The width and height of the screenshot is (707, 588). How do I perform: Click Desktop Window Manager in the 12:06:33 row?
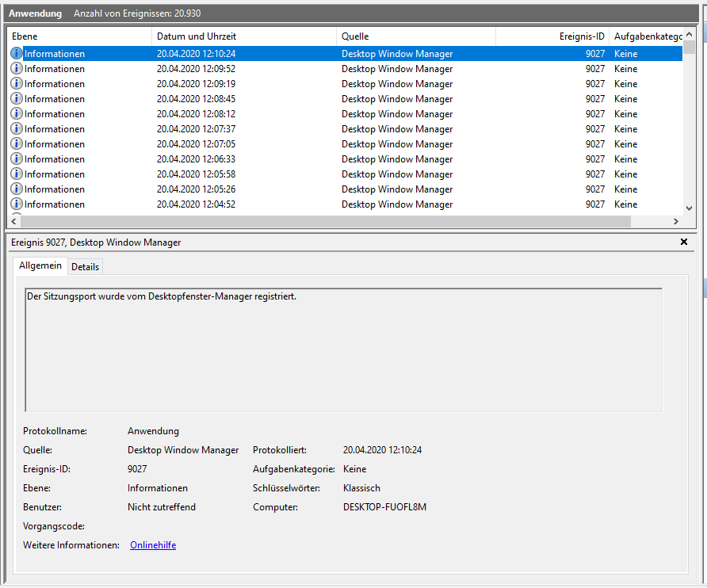tap(397, 159)
